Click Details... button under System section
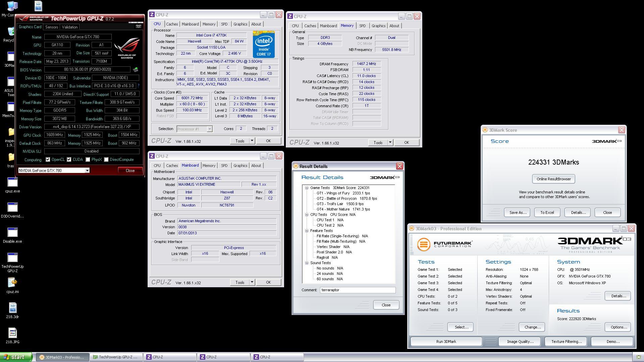 [x=618, y=296]
